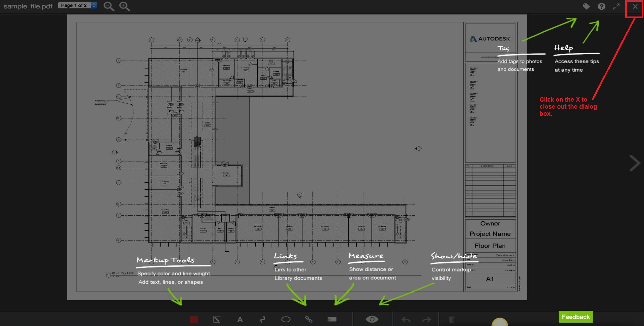Click the Help question mark icon
644x326 pixels.
click(x=601, y=6)
